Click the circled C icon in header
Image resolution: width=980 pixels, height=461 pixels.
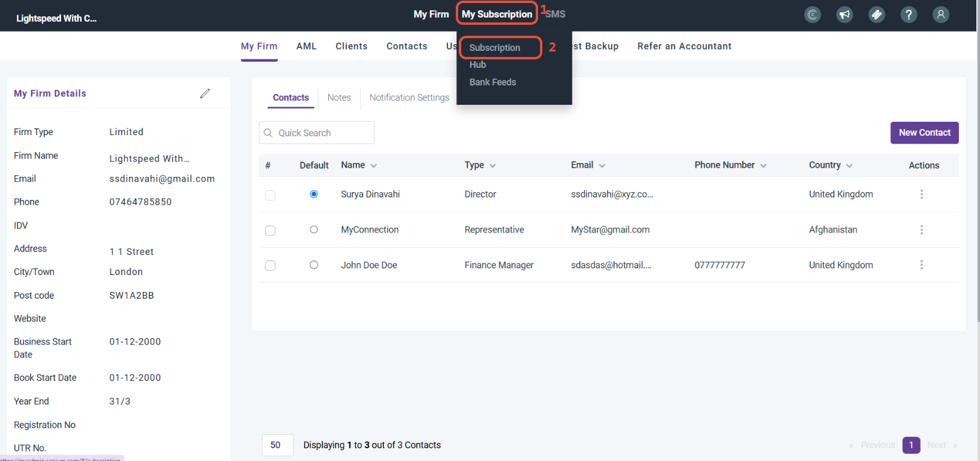[812, 15]
